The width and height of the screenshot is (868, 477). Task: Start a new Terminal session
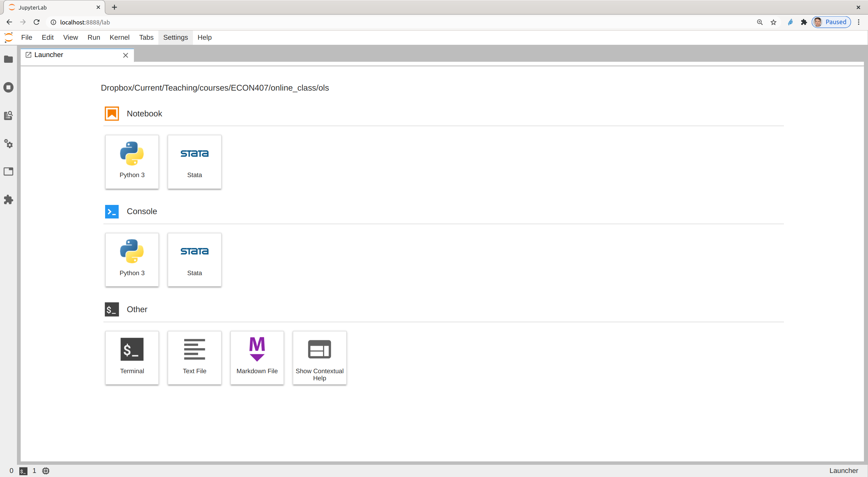click(132, 358)
